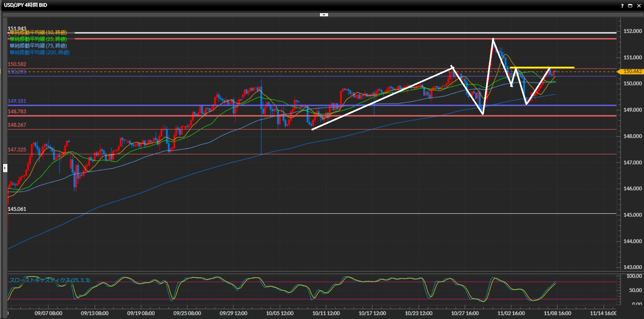Select the 10-period moving average label
Viewport: 644px width, 319px height.
tap(38, 33)
